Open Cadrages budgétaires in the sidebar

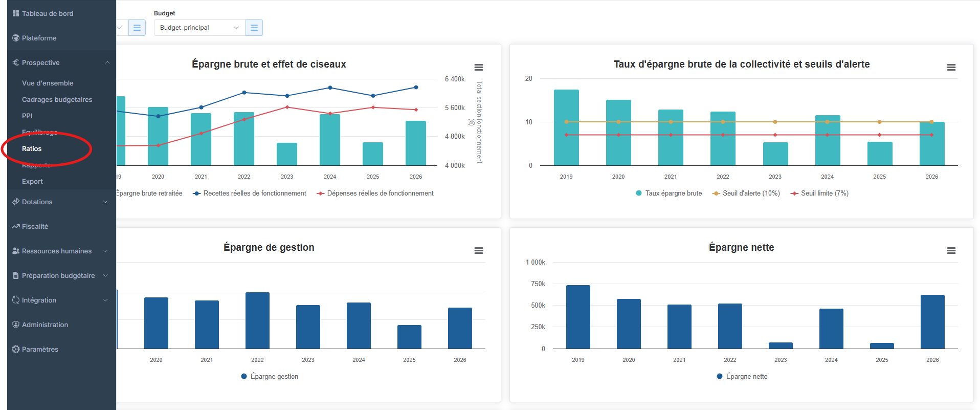coord(57,99)
